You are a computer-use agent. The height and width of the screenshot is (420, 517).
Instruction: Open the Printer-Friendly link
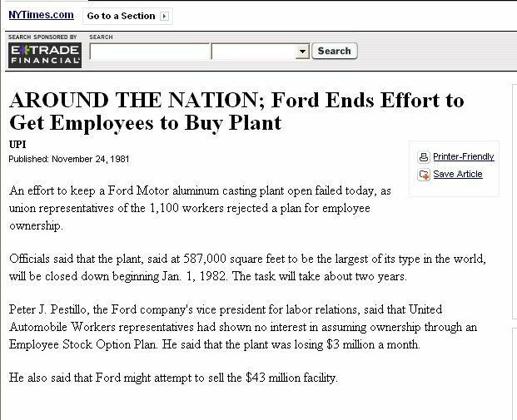tap(463, 156)
